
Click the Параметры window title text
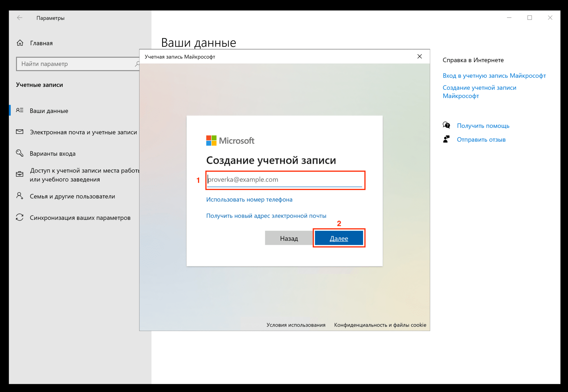[50, 18]
